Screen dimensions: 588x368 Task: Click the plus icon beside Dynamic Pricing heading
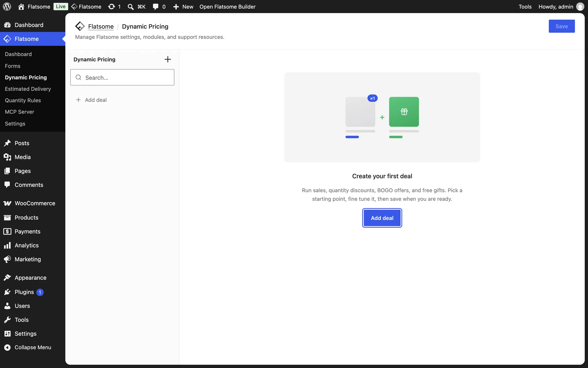(x=168, y=59)
